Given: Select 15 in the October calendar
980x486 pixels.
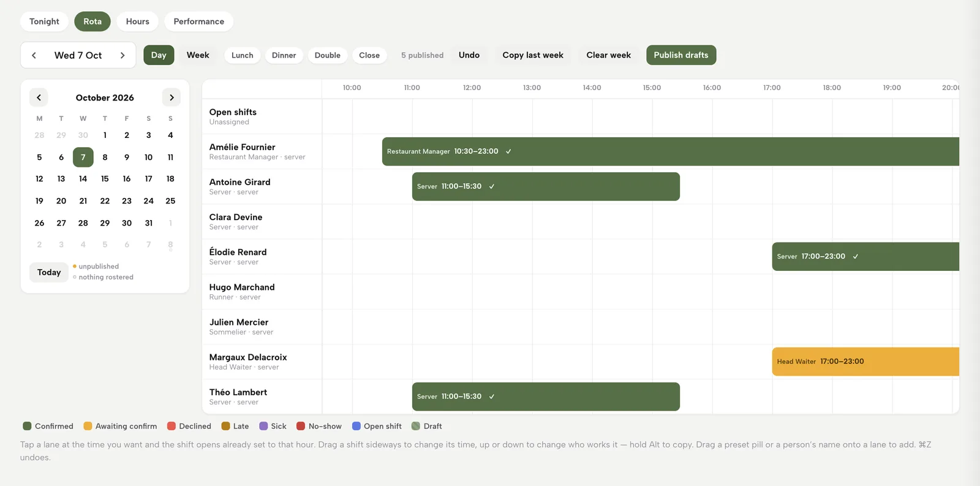Looking at the screenshot, I should pyautogui.click(x=105, y=179).
